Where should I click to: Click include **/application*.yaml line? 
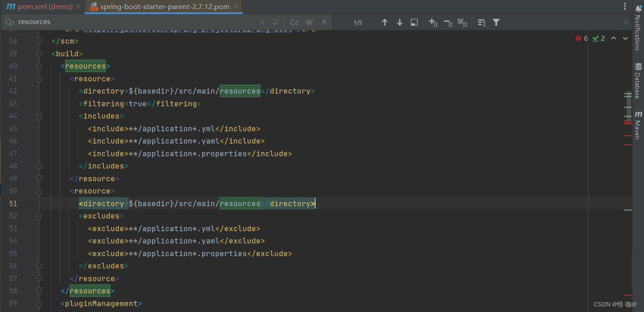click(x=176, y=141)
